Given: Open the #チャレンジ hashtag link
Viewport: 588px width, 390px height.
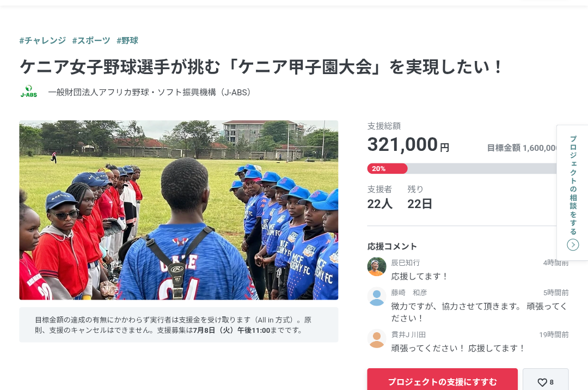Looking at the screenshot, I should point(42,40).
